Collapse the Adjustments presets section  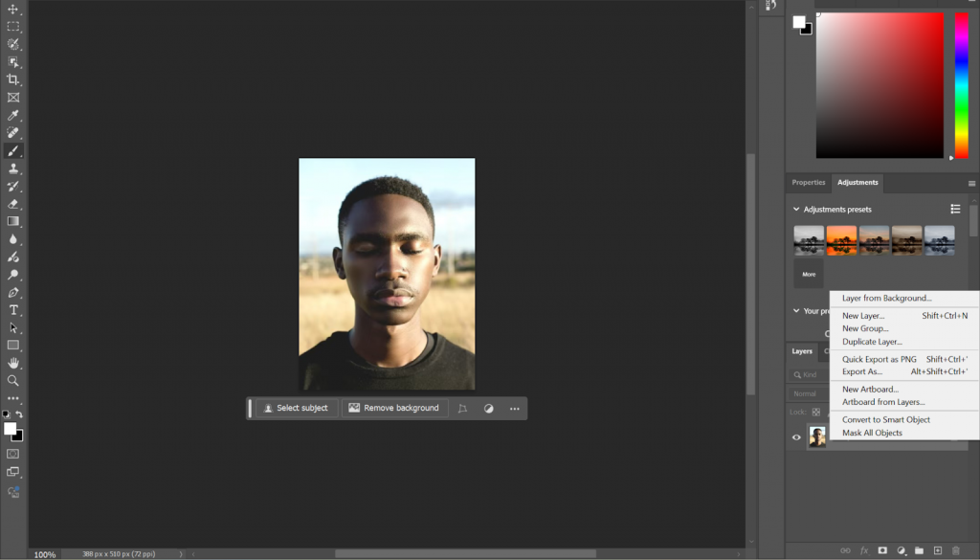(x=795, y=210)
